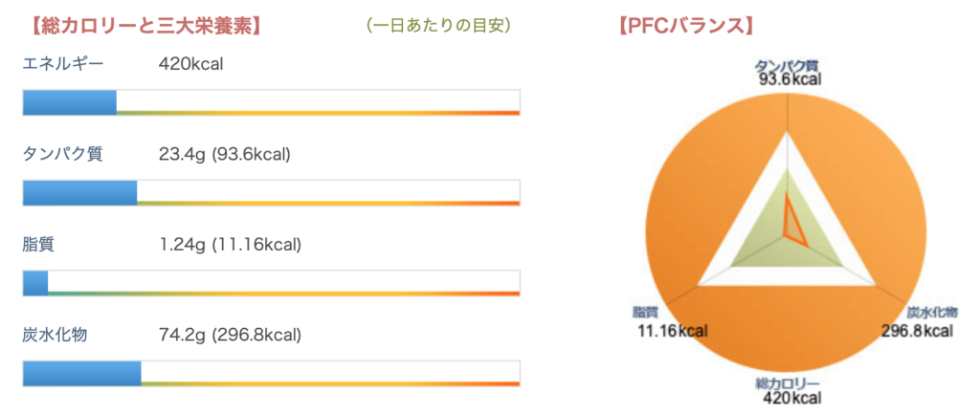This screenshot has height=416, width=980.
Task: Click the 脂質 label on the left
Action: pos(38,245)
